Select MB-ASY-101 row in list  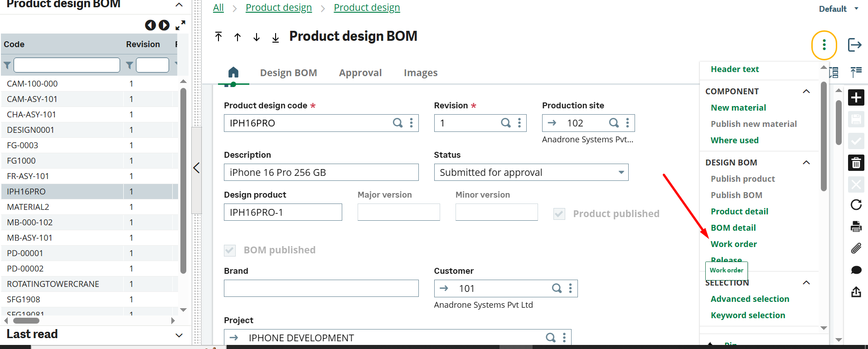[x=90, y=238]
